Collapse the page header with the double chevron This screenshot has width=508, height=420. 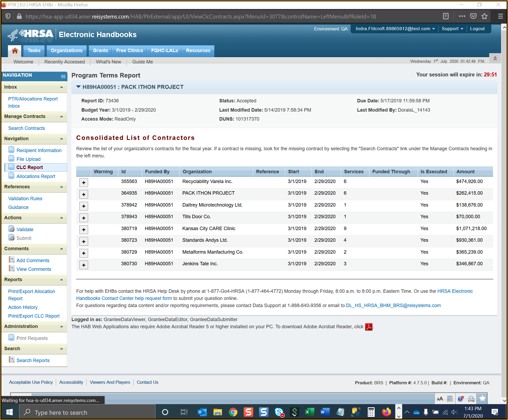pos(495,59)
